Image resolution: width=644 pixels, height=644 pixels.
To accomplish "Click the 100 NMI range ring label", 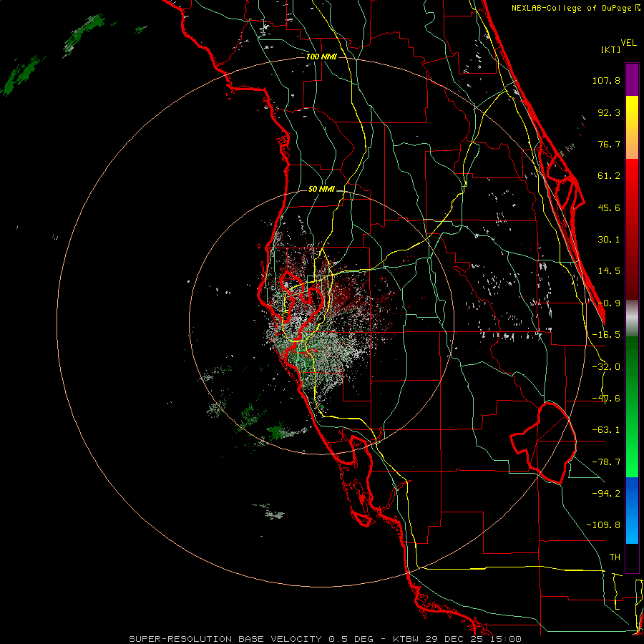I will (321, 57).
